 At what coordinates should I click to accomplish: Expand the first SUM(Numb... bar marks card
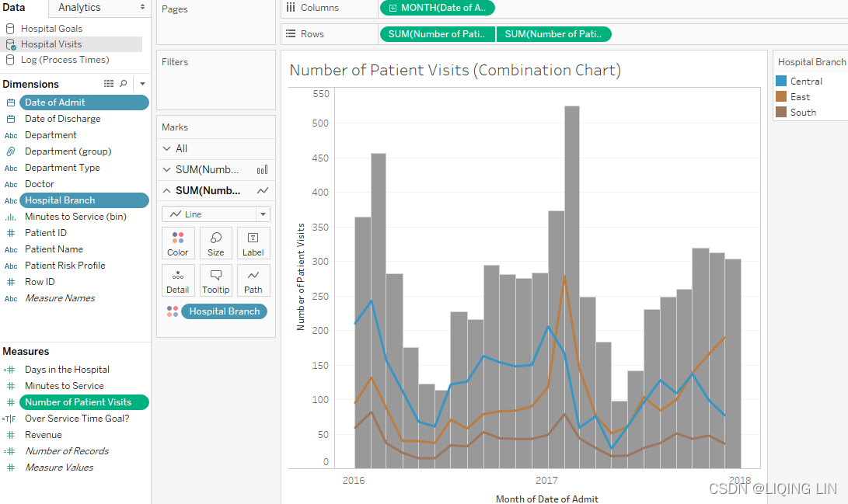166,169
